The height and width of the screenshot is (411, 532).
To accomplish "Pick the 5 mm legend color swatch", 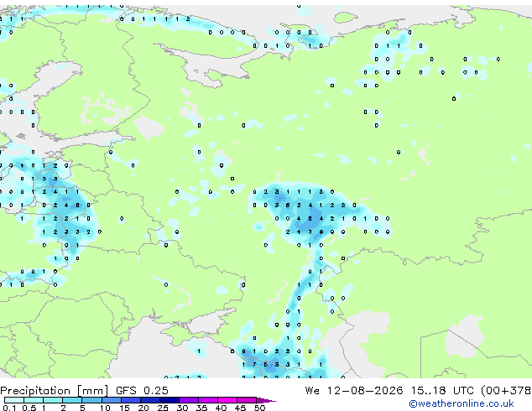I will pos(91,400).
